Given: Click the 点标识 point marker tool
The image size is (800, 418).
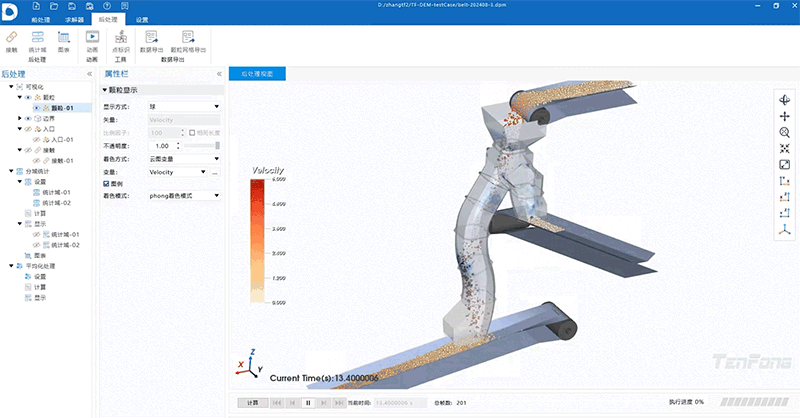Looking at the screenshot, I should coord(121,39).
